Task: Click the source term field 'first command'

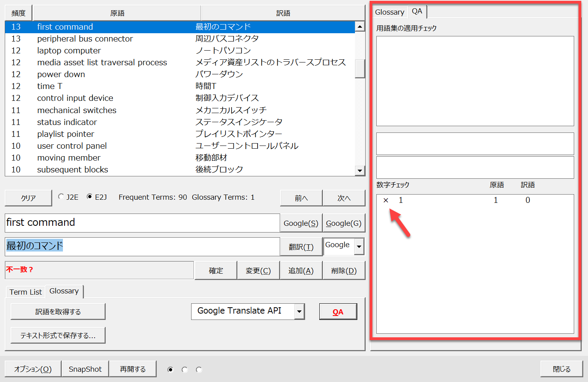Action: 142,223
